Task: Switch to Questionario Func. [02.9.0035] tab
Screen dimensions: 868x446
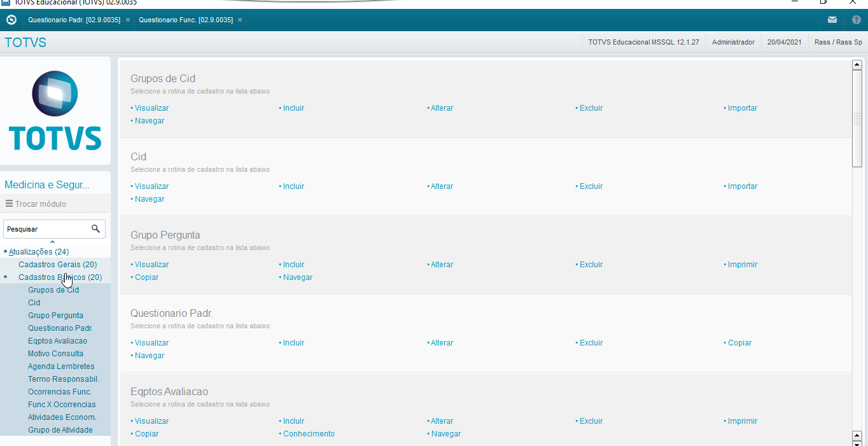Action: coord(186,20)
